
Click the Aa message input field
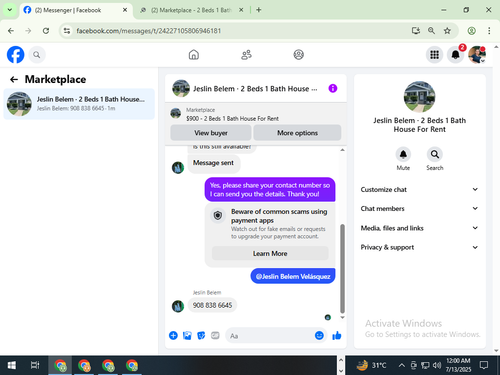[270, 336]
